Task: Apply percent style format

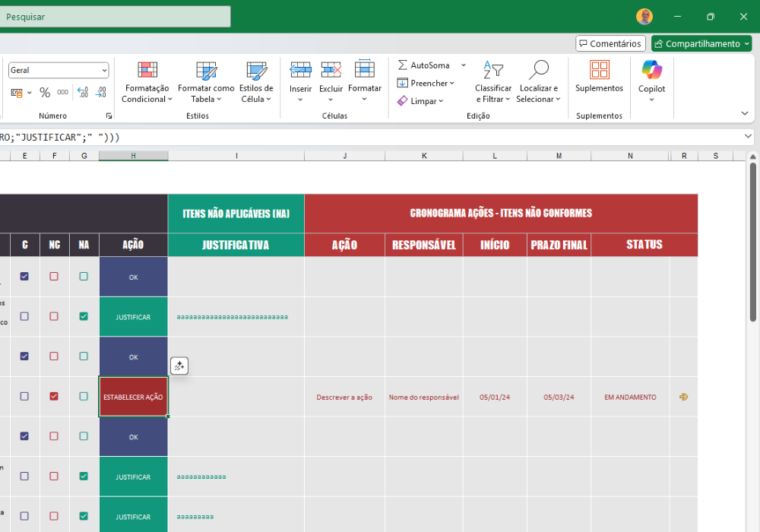Action: (45, 93)
